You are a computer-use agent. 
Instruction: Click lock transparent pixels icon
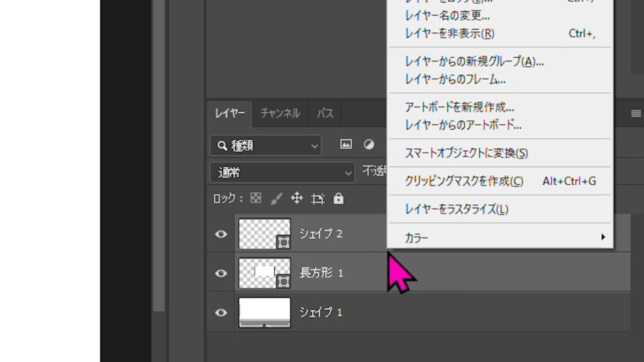255,199
